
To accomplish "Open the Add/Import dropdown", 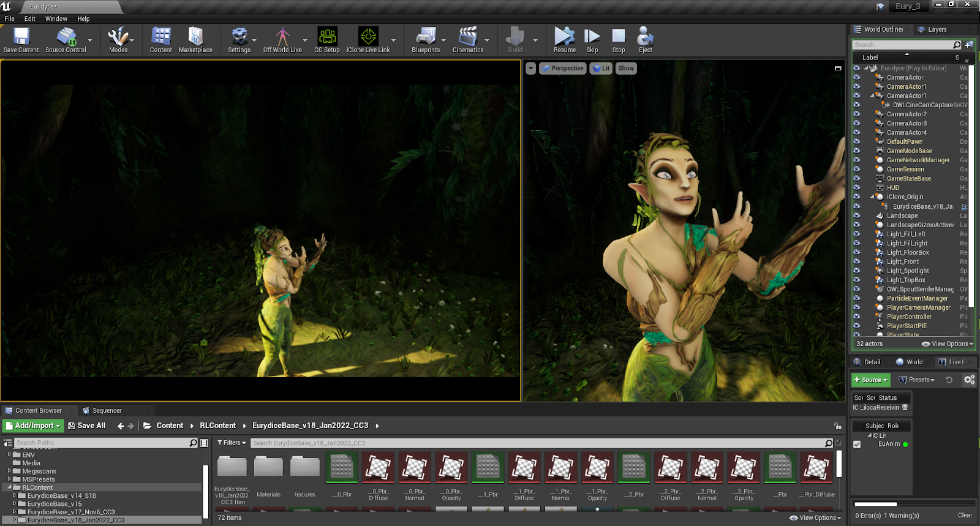I will pyautogui.click(x=33, y=426).
